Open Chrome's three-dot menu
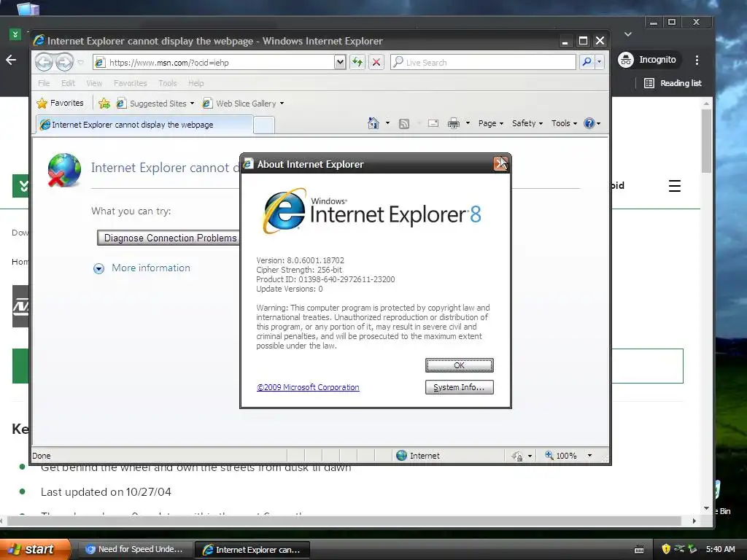 tap(697, 60)
